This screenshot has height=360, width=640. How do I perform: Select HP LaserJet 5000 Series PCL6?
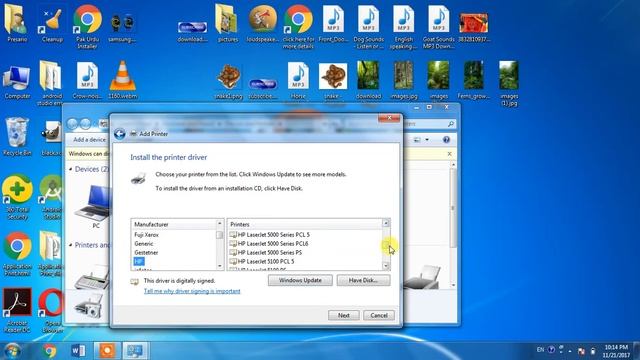(269, 244)
